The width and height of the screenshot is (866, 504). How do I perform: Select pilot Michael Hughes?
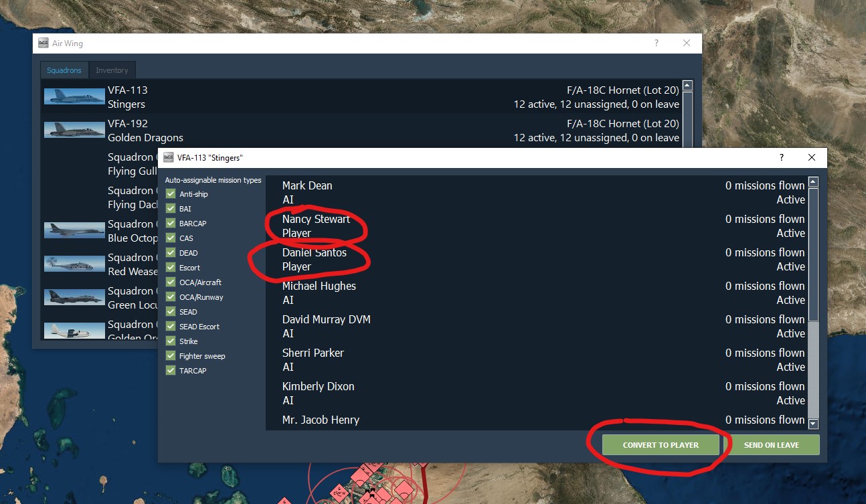537,292
